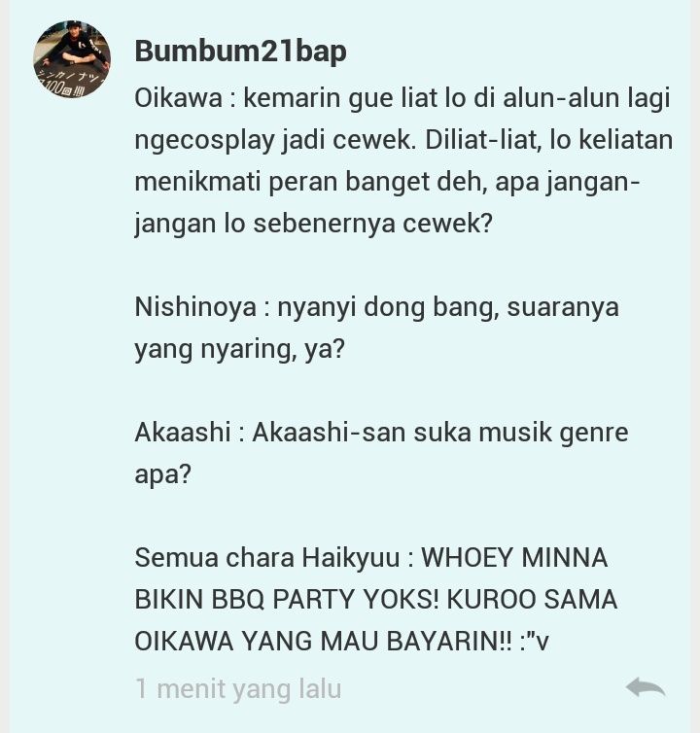Tap the lone word 'apa?'
The height and width of the screenshot is (733, 700).
pyautogui.click(x=162, y=475)
